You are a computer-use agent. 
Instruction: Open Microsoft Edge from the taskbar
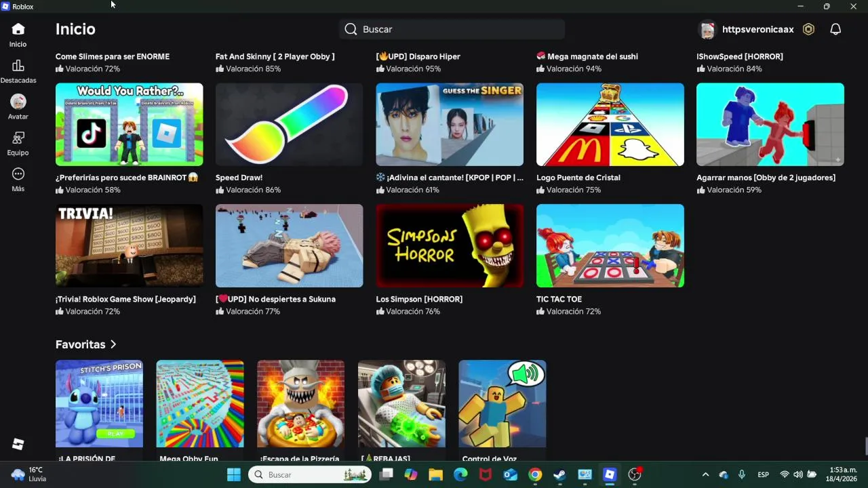[460, 474]
